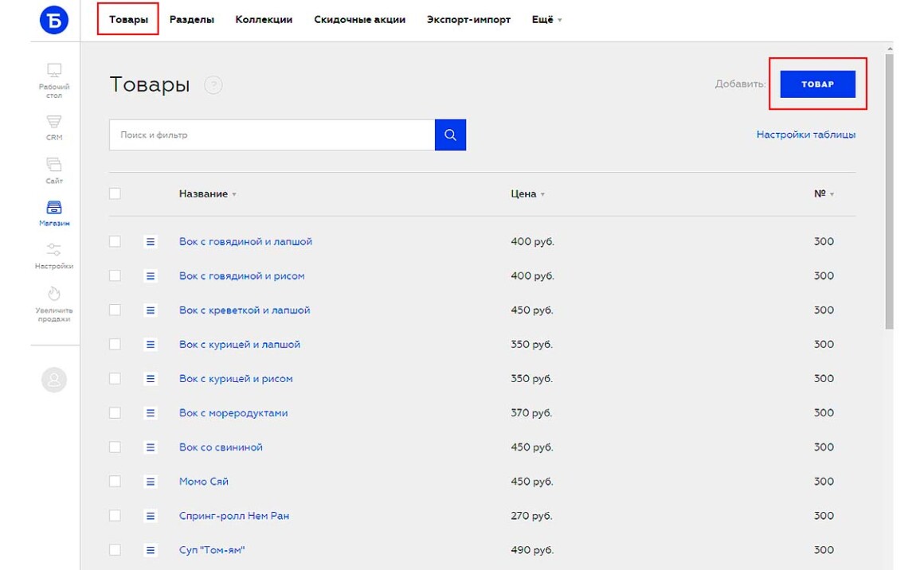Click the blue ТОВАР add button
Viewport: 924px width, 570px height.
tap(817, 84)
